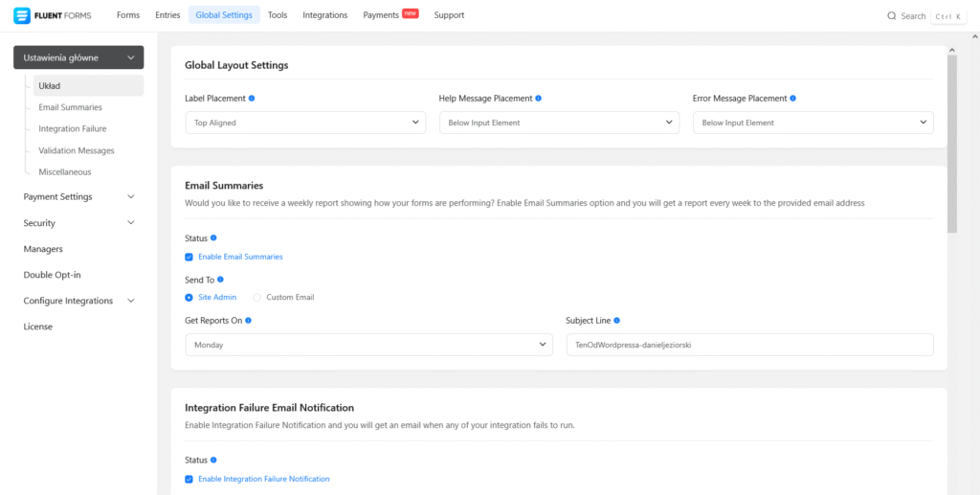Viewport: 980px width, 495px height.
Task: Click the Error Message Placement info icon
Action: coord(793,98)
